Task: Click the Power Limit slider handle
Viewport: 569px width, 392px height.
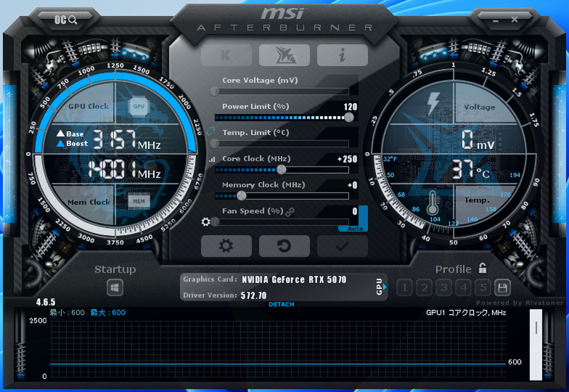Action: (348, 118)
